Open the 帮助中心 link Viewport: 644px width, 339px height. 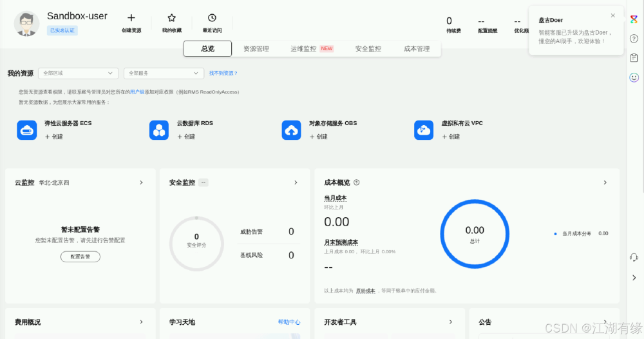click(x=289, y=322)
